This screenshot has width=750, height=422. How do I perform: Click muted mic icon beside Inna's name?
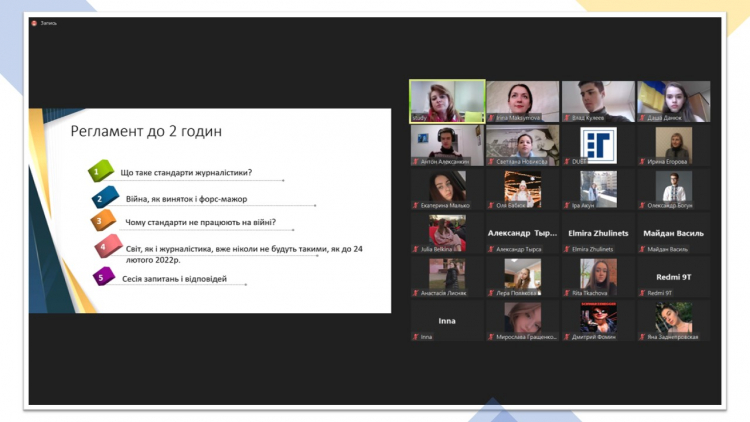click(x=415, y=337)
